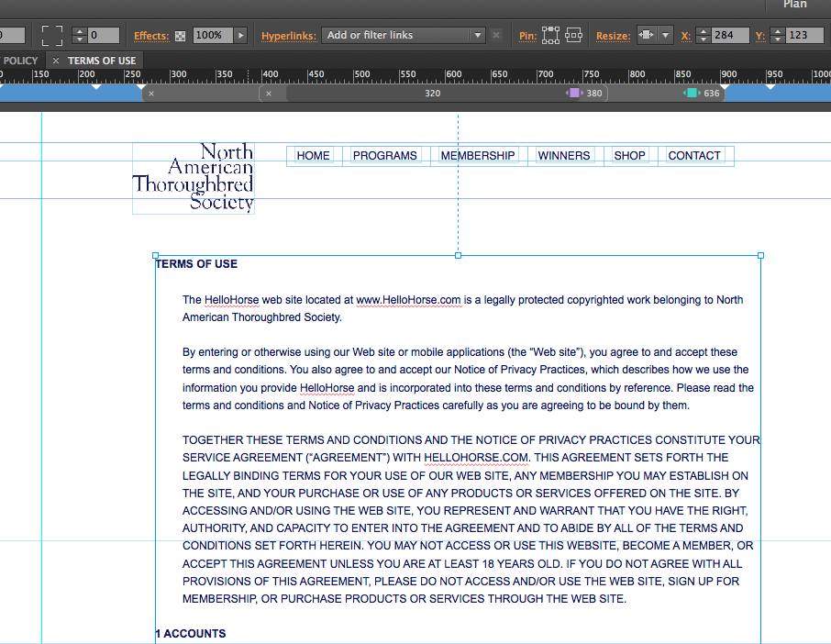Click the opacity checkerboard icon
831x644 pixels.
tap(180, 36)
